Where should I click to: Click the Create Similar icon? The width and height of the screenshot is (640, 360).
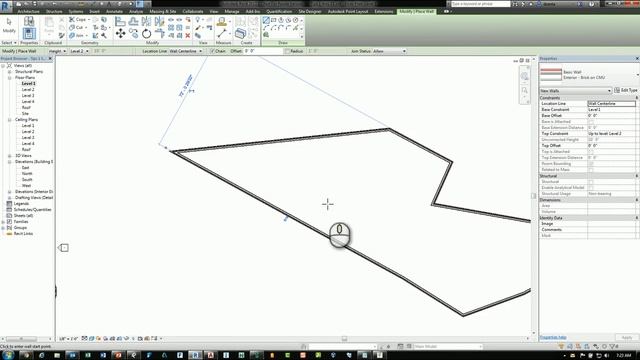(x=240, y=33)
